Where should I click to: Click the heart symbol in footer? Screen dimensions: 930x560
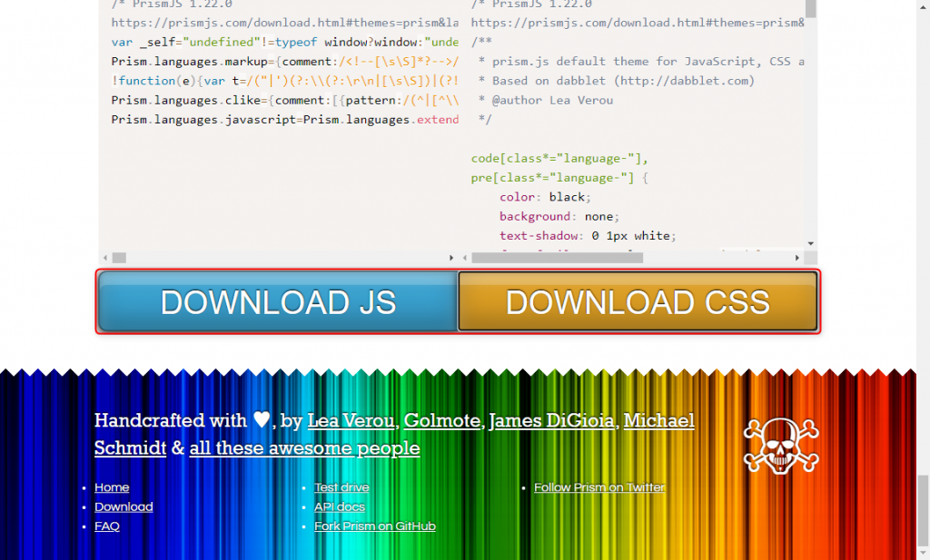[262, 420]
